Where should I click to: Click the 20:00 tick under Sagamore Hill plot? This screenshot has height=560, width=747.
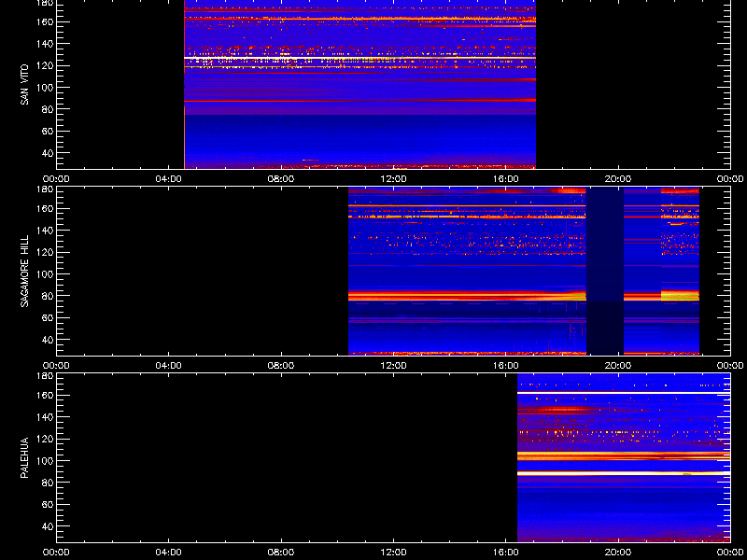point(618,366)
